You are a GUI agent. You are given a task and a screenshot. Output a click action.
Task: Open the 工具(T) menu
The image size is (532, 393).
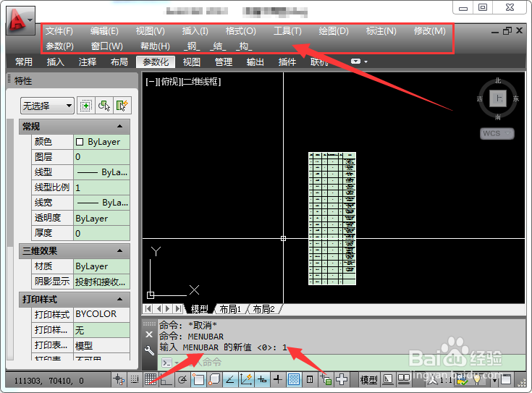[x=287, y=31]
